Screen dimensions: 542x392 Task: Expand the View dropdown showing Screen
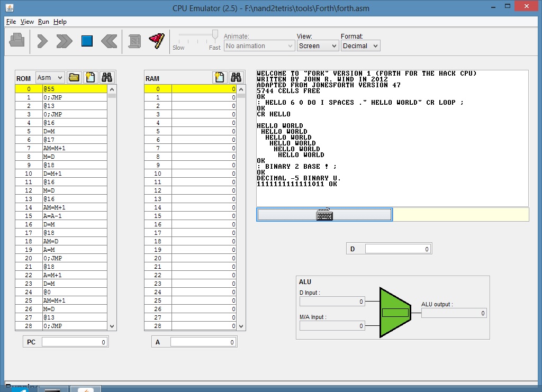[x=318, y=46]
